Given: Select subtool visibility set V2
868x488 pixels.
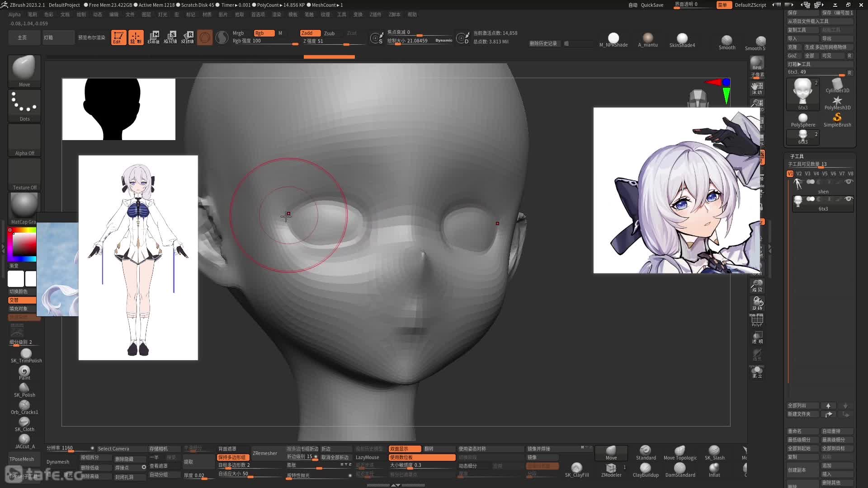Looking at the screenshot, I should (x=799, y=174).
